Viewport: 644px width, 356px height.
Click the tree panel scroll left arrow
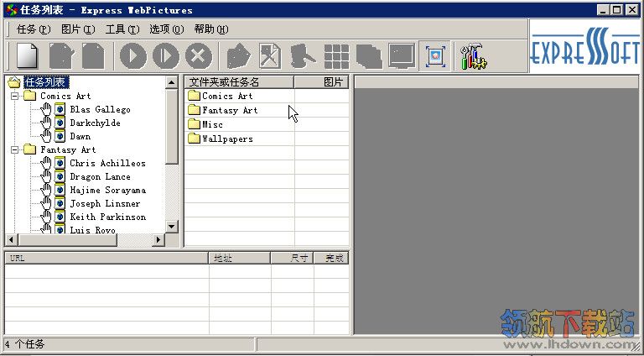pos(11,239)
